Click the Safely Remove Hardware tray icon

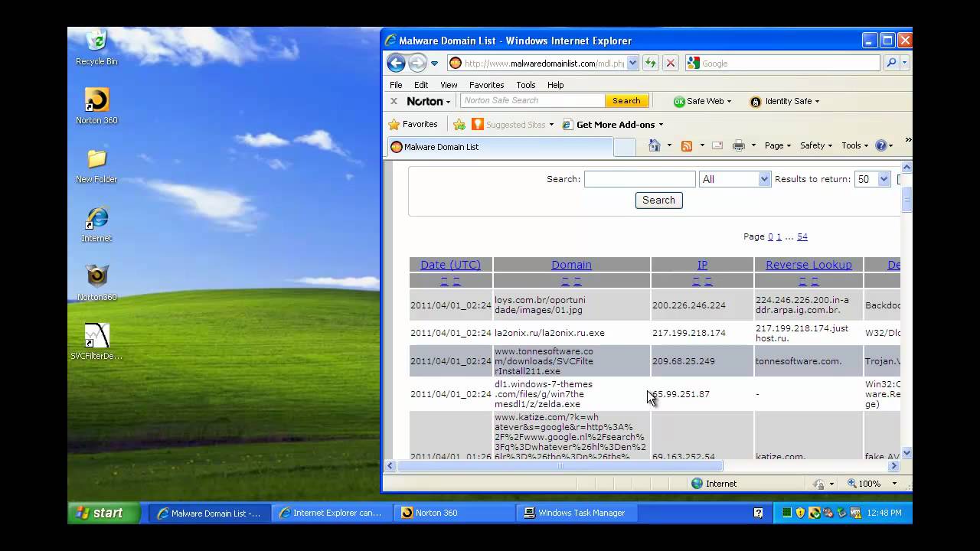tap(841, 513)
